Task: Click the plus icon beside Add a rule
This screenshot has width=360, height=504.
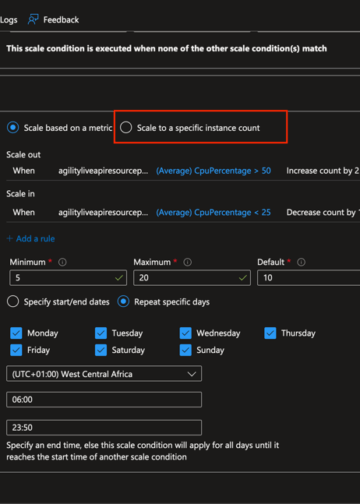Action: click(x=10, y=239)
